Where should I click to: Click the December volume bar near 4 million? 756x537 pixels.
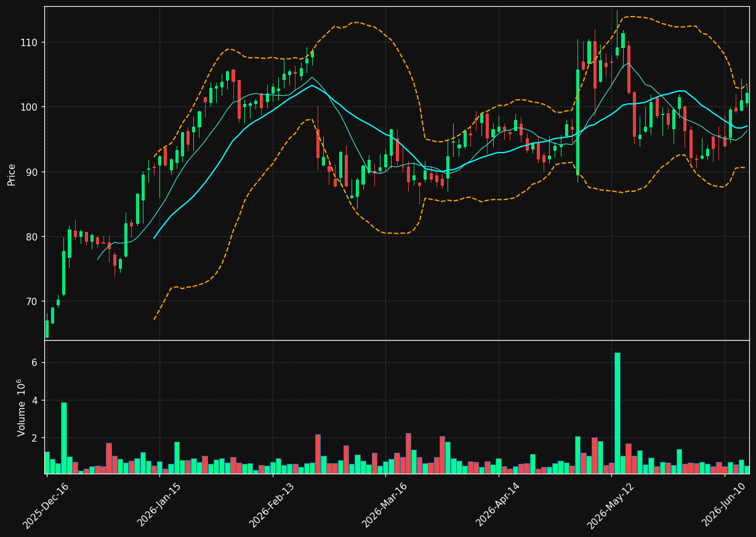(63, 438)
